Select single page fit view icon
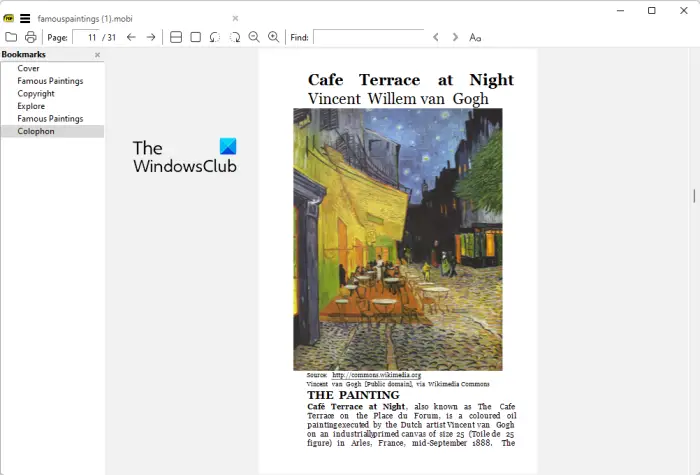 [196, 37]
